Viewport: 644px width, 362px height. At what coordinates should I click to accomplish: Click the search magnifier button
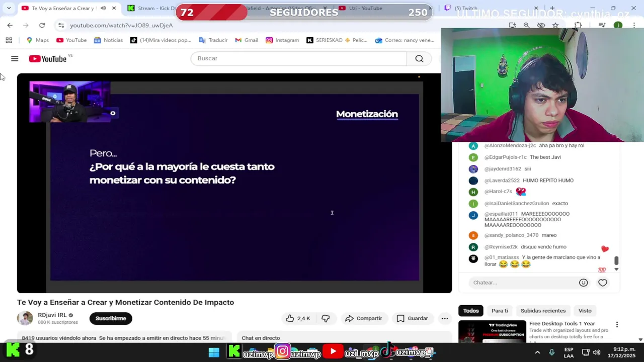(x=419, y=59)
